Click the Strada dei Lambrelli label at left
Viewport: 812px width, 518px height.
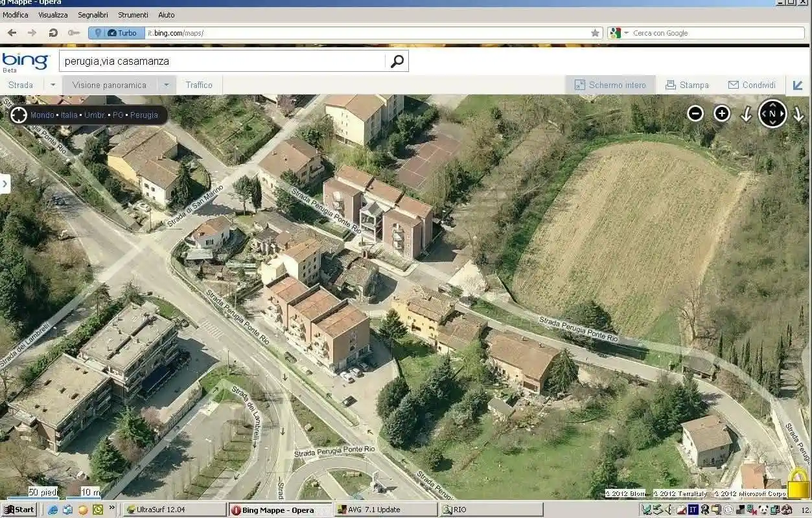(25, 345)
